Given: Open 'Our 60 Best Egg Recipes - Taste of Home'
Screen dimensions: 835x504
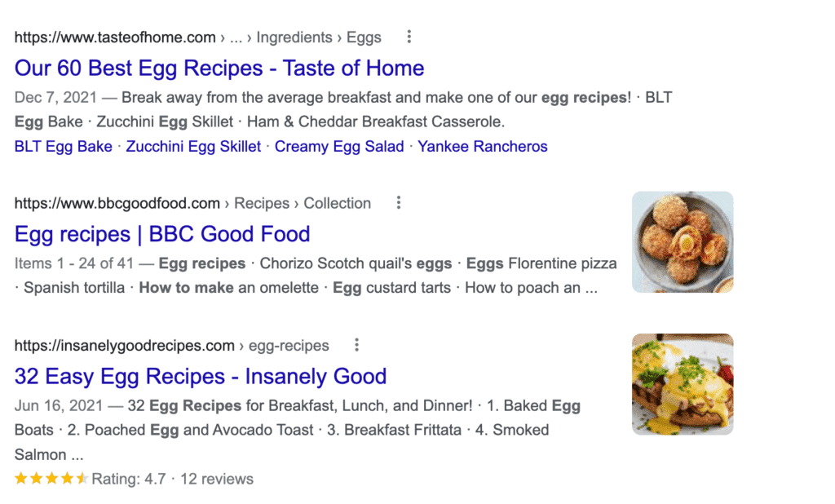Looking at the screenshot, I should tap(219, 68).
